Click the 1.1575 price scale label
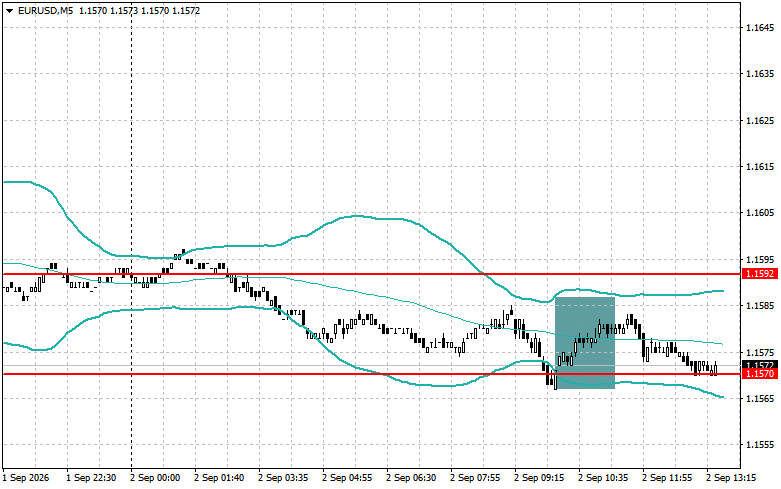 760,352
